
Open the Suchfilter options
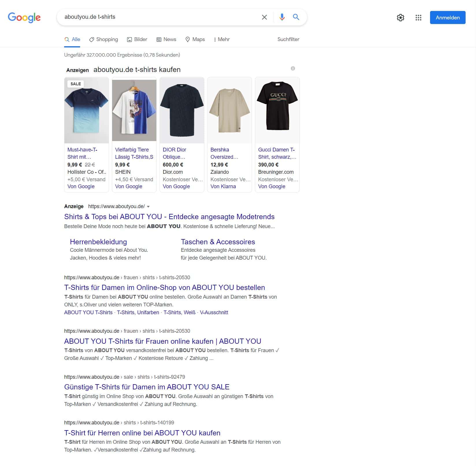click(288, 40)
